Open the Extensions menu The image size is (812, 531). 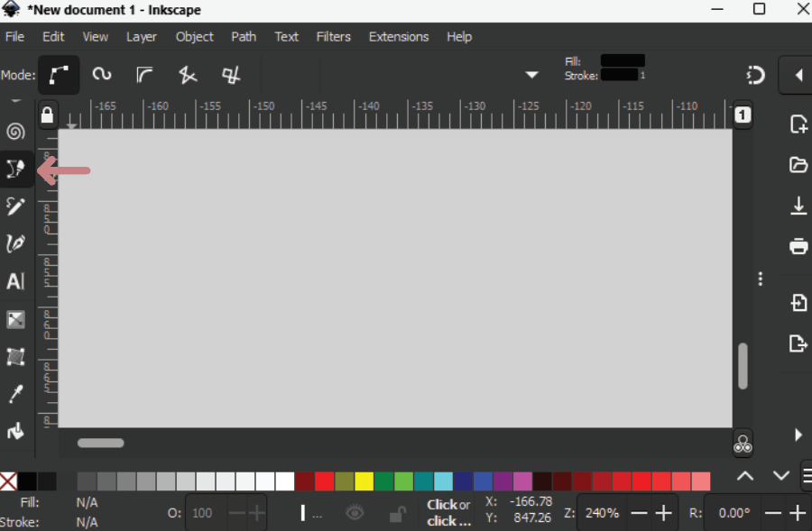click(x=398, y=37)
